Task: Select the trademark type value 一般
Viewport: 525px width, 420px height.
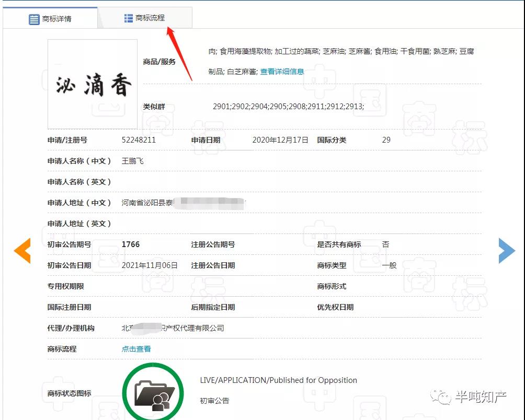Action: (390, 265)
